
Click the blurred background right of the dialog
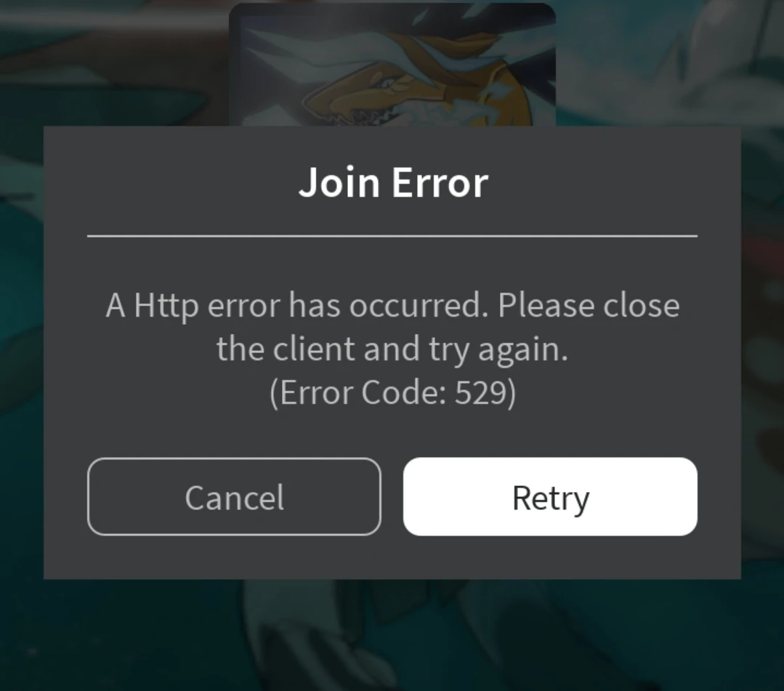762,350
